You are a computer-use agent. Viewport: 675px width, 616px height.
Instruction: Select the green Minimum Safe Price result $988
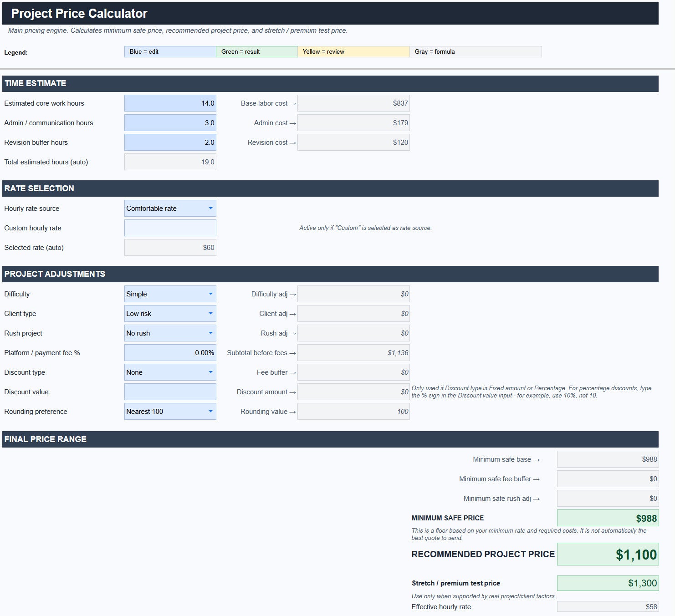click(x=608, y=518)
